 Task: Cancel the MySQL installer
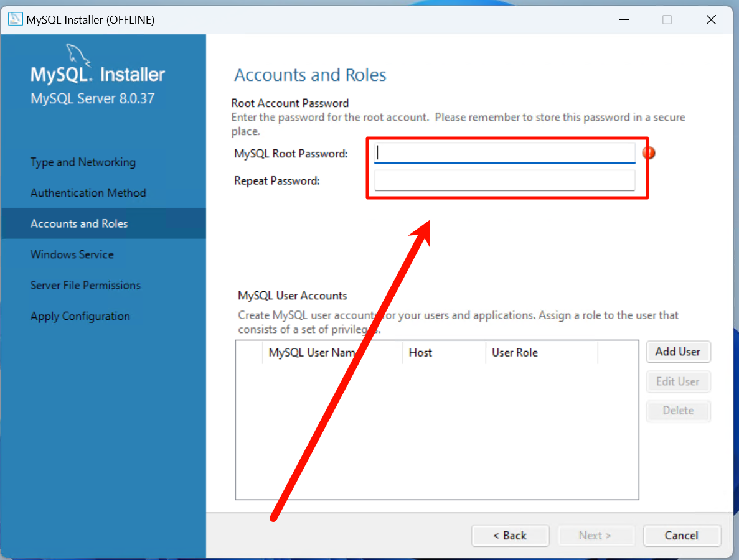(x=682, y=536)
